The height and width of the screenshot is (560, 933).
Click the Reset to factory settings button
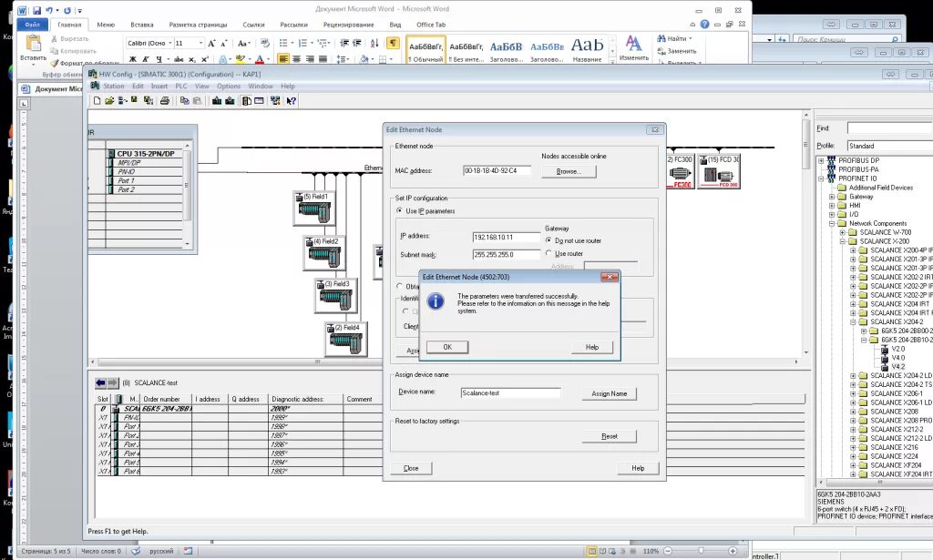[x=610, y=436]
